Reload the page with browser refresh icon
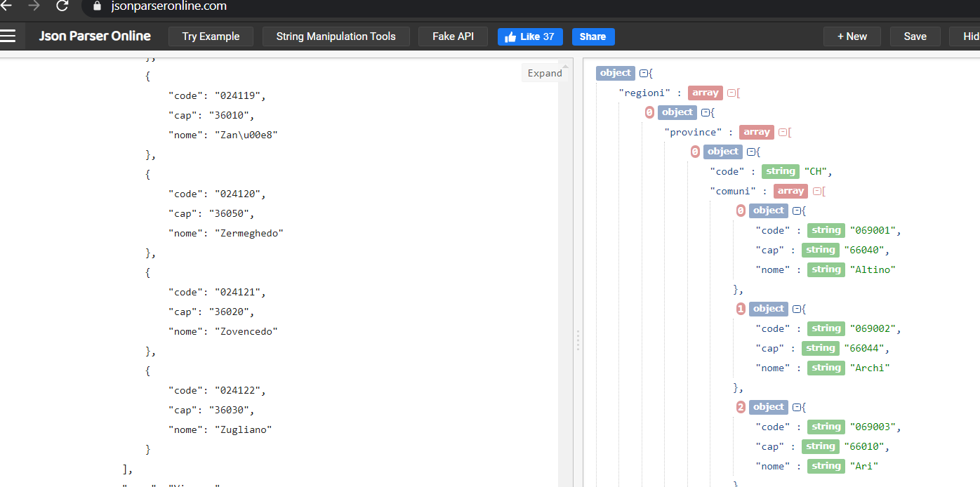The height and width of the screenshot is (487, 980). [x=62, y=6]
